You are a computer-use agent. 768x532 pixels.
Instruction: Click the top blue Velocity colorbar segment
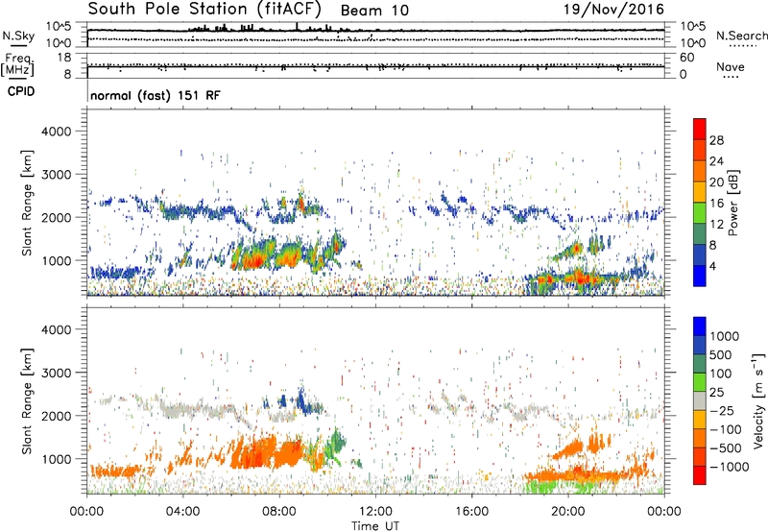click(x=700, y=326)
